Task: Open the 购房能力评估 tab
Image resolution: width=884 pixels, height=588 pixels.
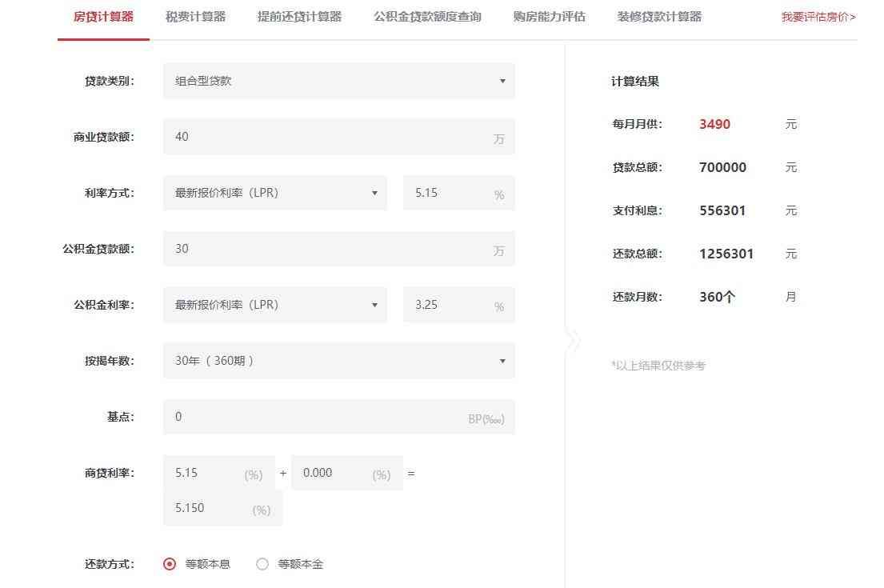Action: click(549, 17)
